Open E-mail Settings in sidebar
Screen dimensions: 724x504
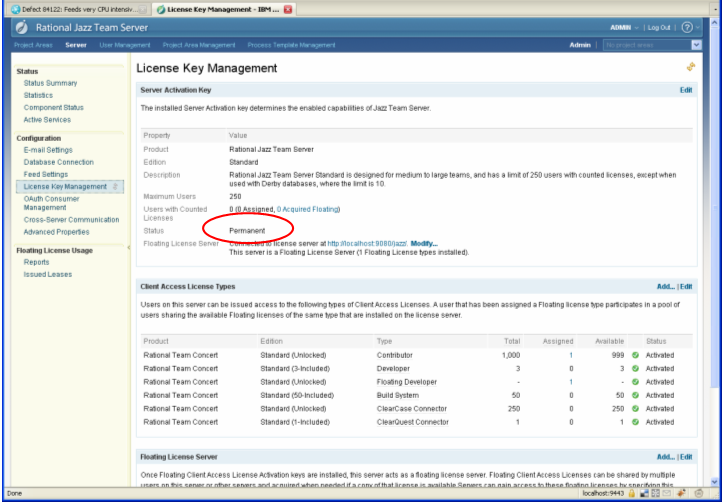pyautogui.click(x=48, y=150)
